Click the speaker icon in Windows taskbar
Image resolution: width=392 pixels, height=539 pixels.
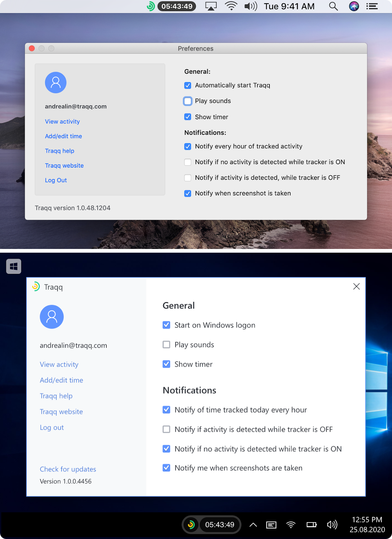[332, 525]
